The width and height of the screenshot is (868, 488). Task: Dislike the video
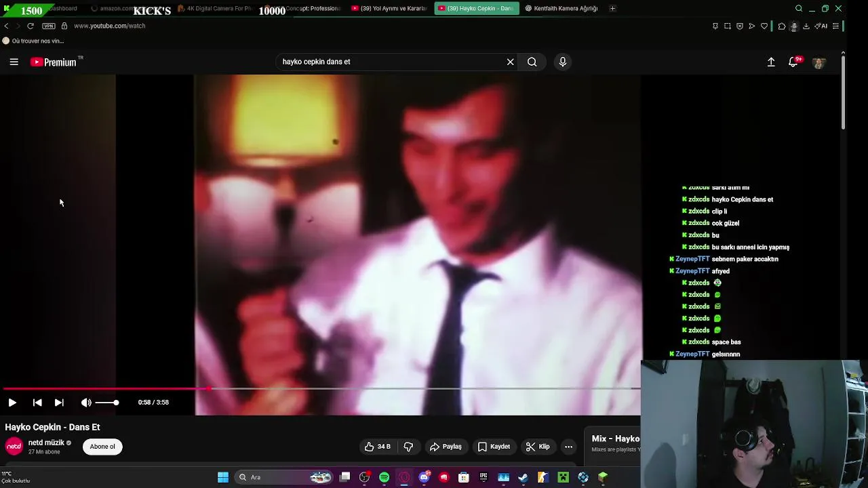[409, 447]
